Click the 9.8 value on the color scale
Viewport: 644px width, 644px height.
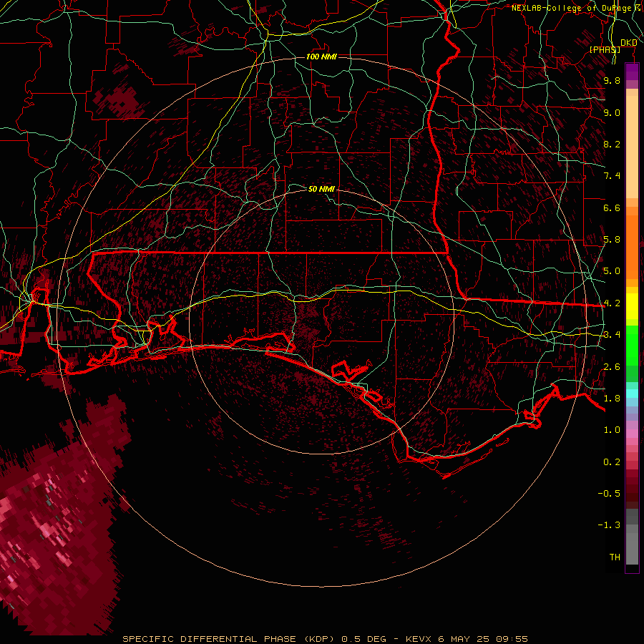pyautogui.click(x=612, y=80)
